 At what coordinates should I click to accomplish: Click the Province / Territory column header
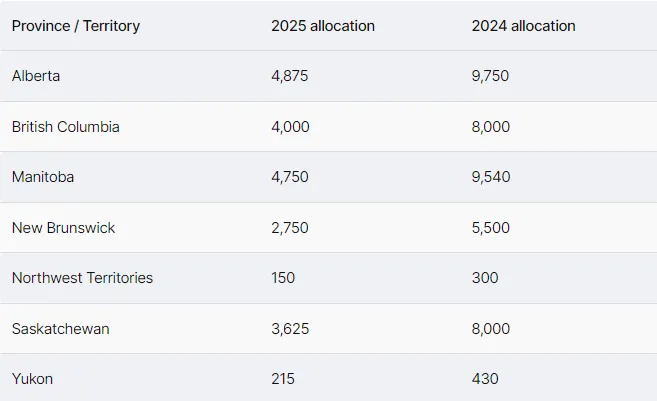click(76, 26)
